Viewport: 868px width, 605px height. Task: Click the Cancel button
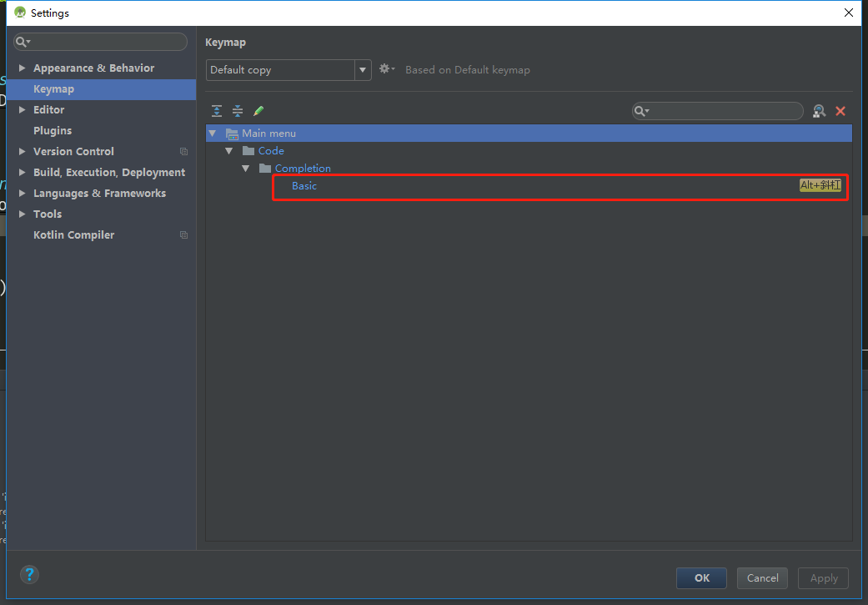pos(762,577)
